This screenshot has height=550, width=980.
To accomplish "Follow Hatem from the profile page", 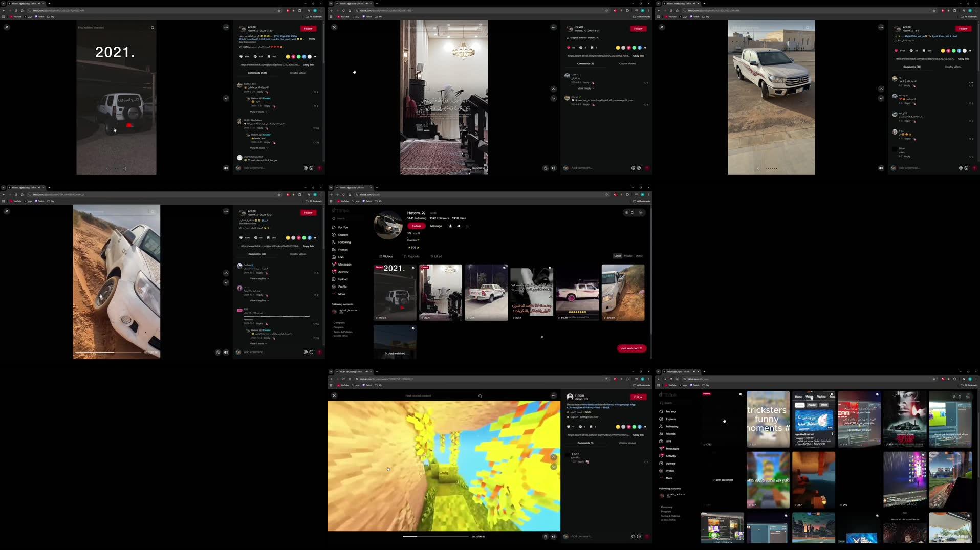I will coord(417,226).
